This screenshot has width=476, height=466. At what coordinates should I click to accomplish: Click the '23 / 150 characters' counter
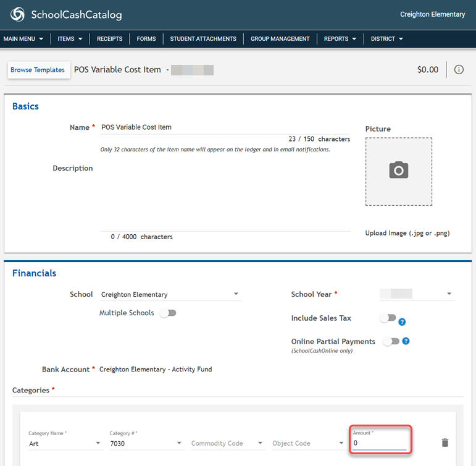pos(319,139)
